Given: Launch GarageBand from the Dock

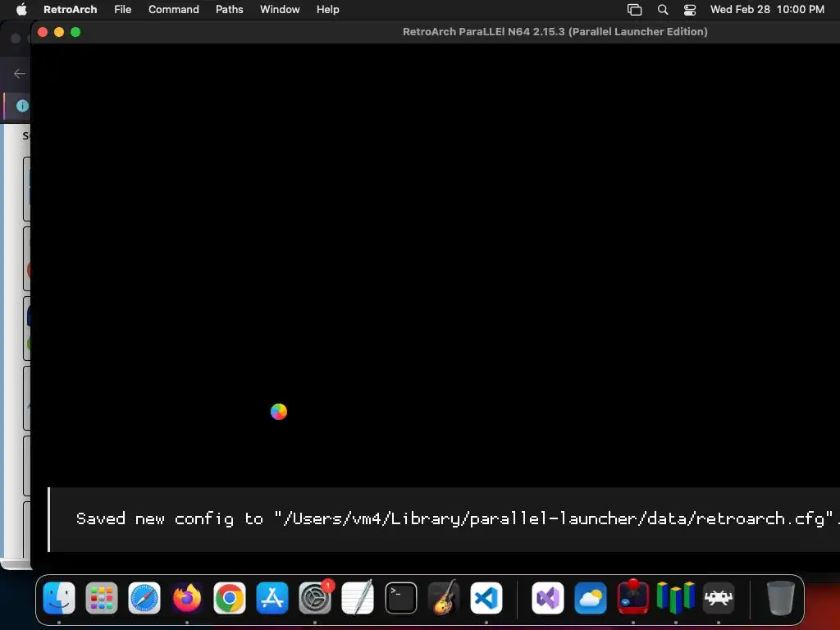Looking at the screenshot, I should coord(444,597).
